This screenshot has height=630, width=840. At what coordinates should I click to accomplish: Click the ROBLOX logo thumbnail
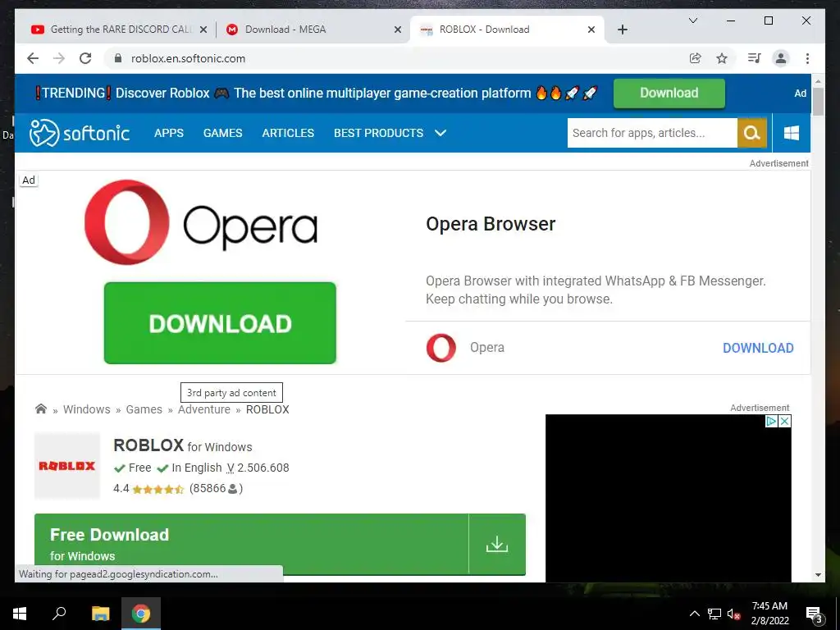click(x=67, y=466)
